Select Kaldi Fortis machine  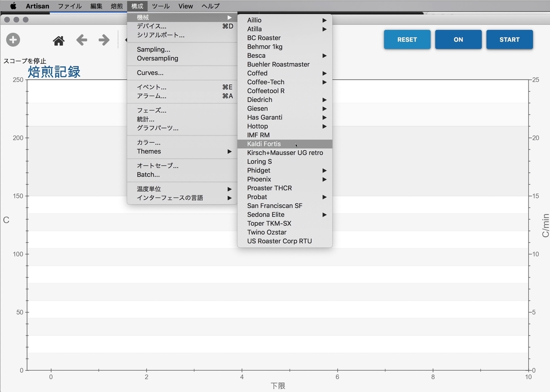coord(285,144)
